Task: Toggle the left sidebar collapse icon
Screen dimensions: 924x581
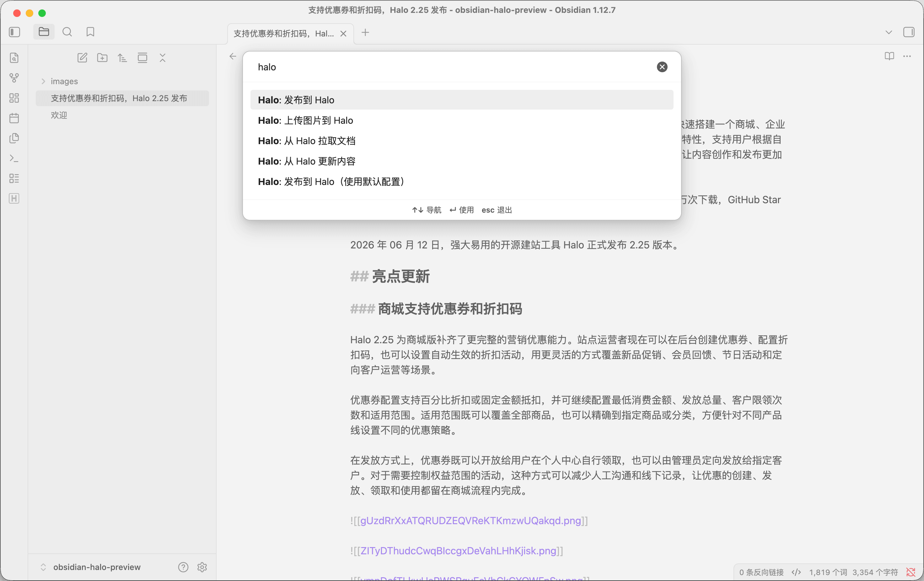Action: point(14,32)
